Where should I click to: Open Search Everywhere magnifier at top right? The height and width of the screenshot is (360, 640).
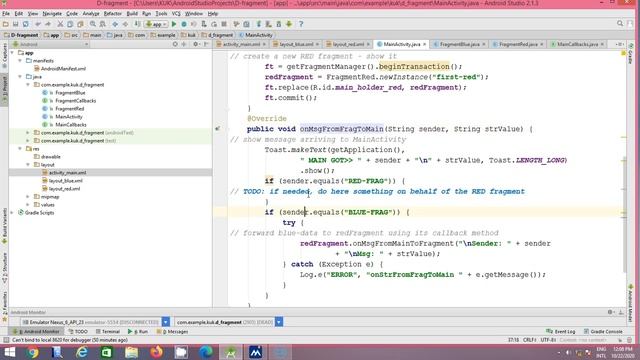click(620, 24)
